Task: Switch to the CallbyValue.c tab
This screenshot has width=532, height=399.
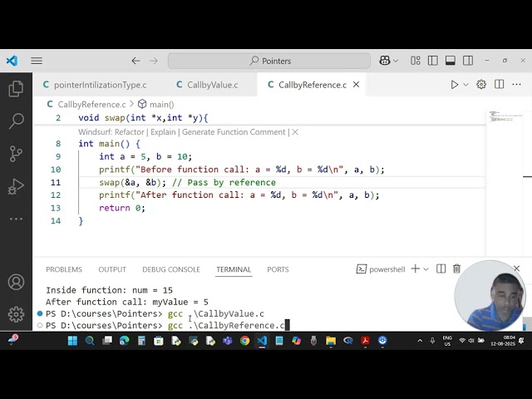Action: (207, 85)
